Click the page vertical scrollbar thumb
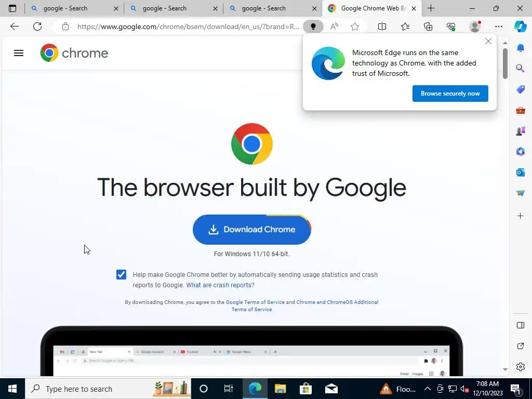The image size is (532, 399). (505, 63)
